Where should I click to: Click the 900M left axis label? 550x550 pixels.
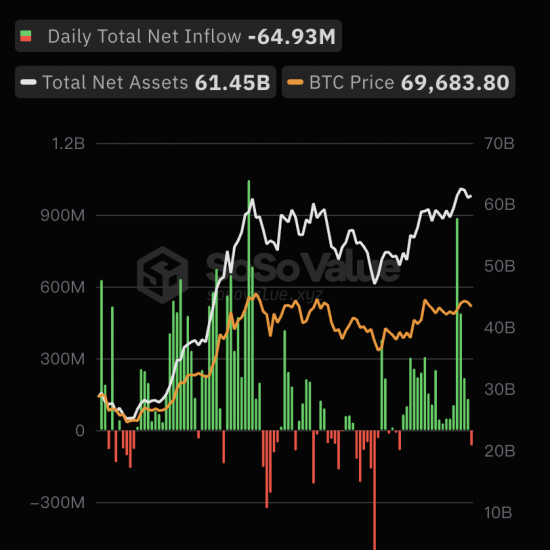coord(62,215)
